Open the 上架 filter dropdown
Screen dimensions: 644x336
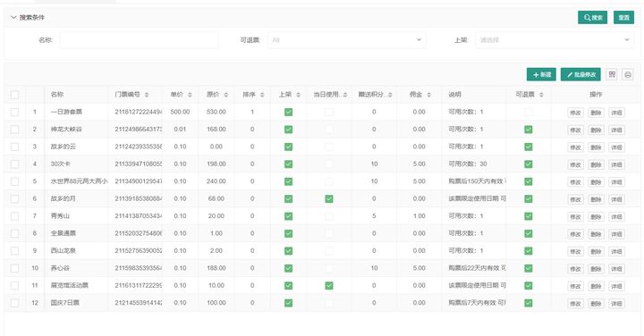coord(555,40)
